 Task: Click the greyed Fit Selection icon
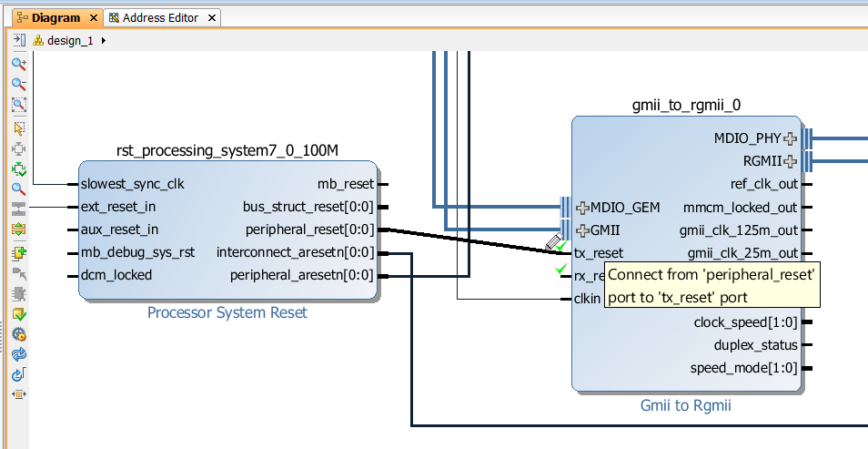coord(19,148)
